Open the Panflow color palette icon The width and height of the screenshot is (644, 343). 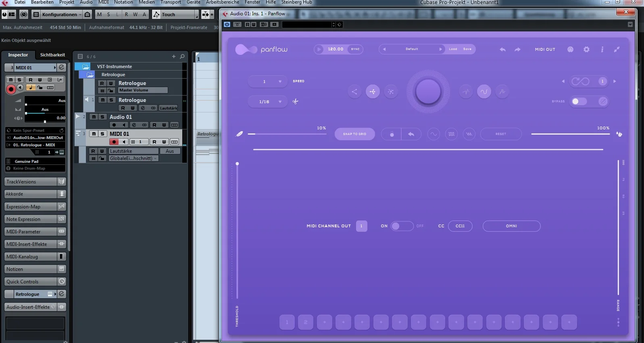[x=570, y=49]
